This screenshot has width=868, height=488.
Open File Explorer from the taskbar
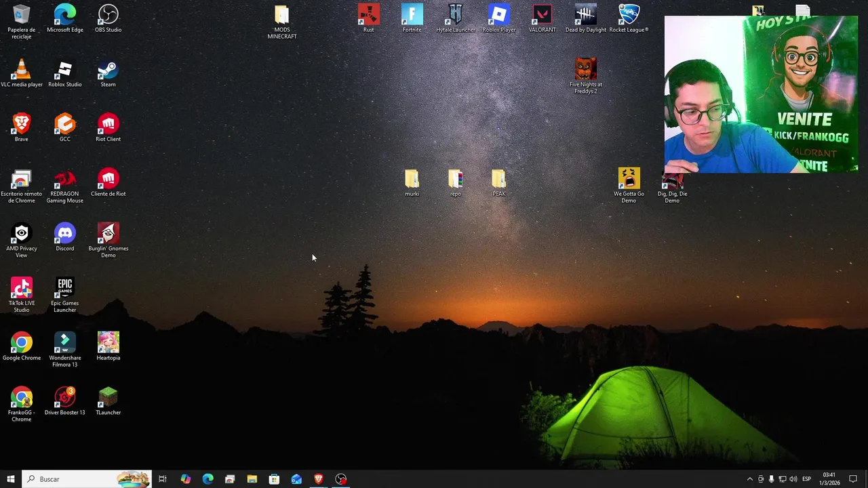252,479
